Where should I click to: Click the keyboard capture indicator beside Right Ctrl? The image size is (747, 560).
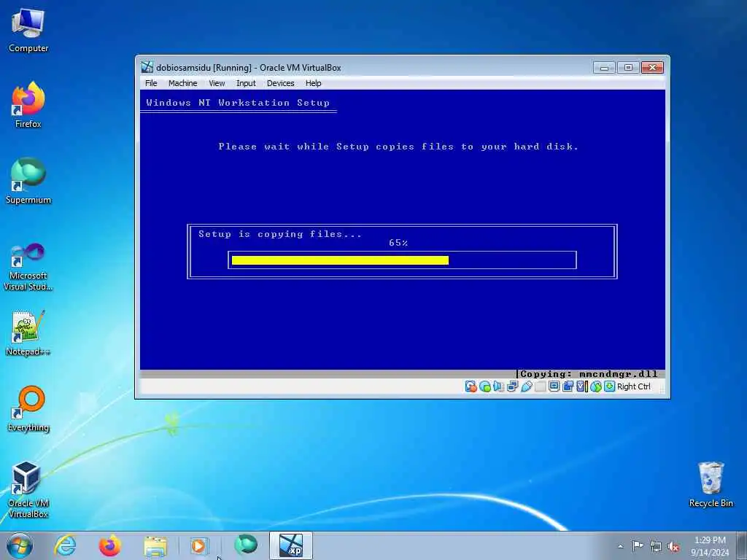609,386
